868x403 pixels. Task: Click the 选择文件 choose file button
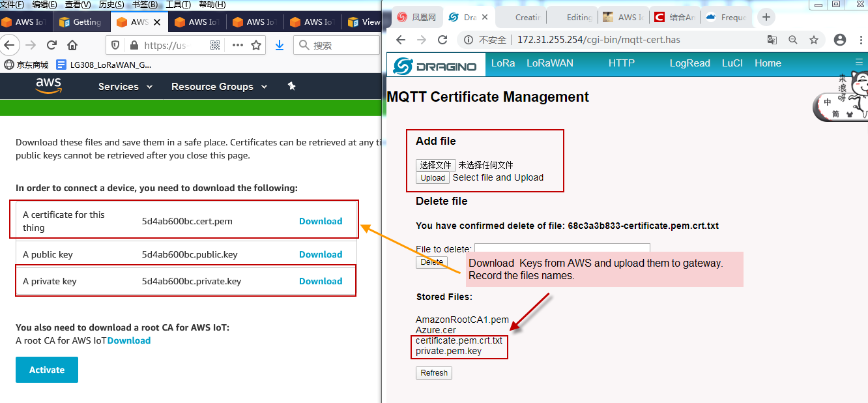point(435,165)
